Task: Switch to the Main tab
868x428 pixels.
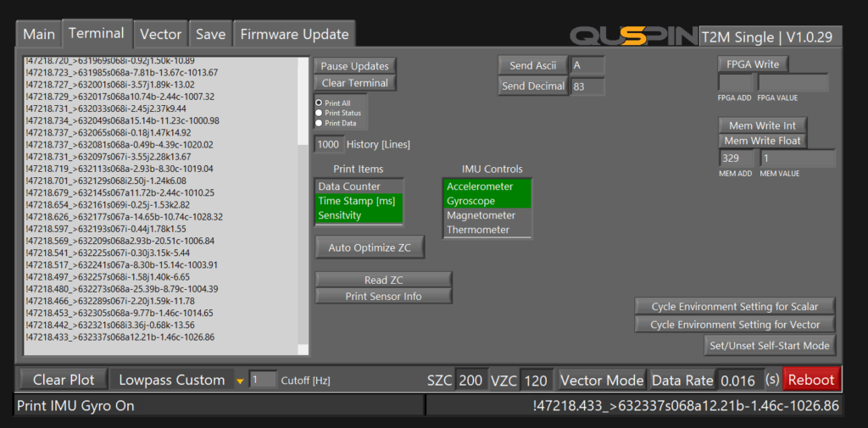Action: [x=39, y=35]
